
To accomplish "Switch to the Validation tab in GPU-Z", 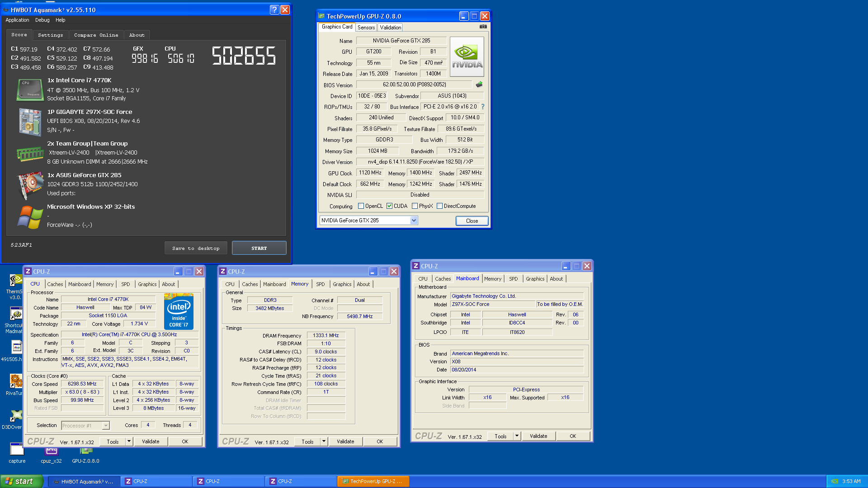I will tap(391, 28).
